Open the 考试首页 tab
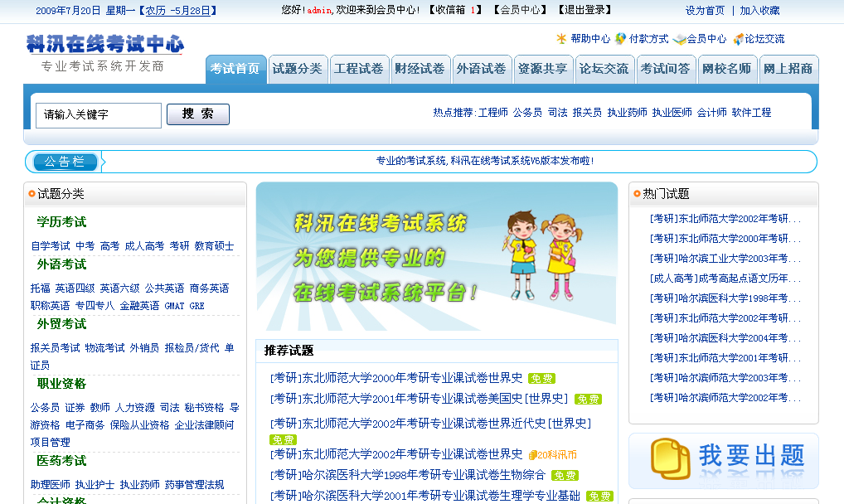844x504 pixels. pos(235,69)
